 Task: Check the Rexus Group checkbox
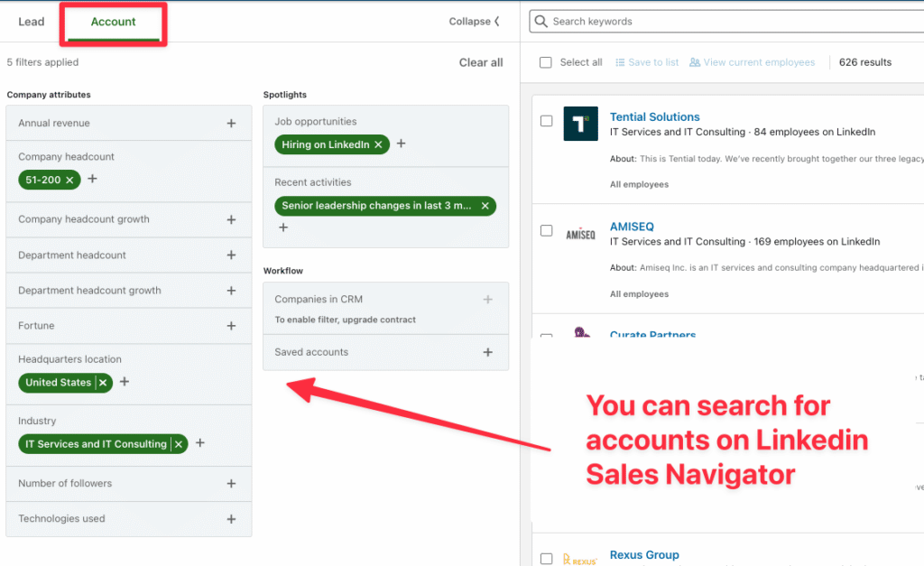click(546, 559)
